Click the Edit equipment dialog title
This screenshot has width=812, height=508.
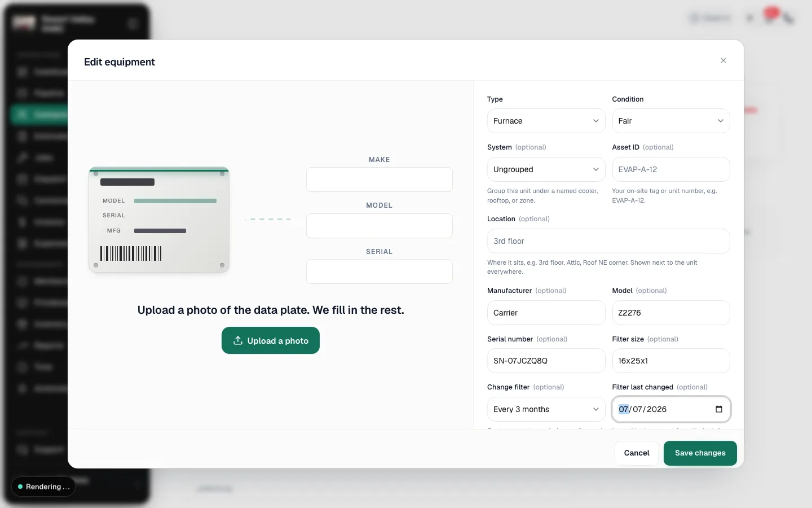pyautogui.click(x=120, y=62)
